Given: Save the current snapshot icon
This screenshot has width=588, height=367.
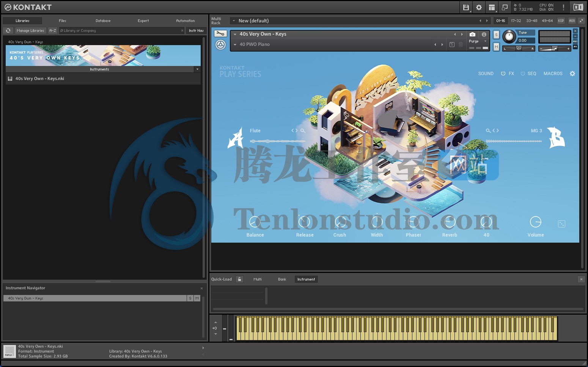Looking at the screenshot, I should [x=452, y=44].
